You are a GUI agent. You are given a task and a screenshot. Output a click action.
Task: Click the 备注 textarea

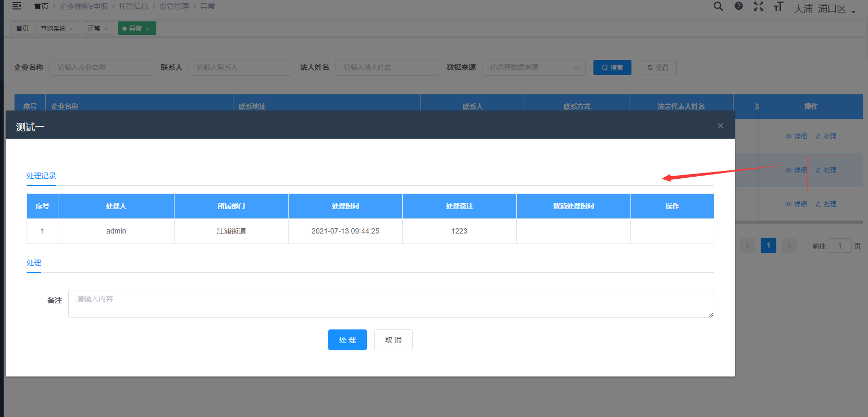coord(391,304)
